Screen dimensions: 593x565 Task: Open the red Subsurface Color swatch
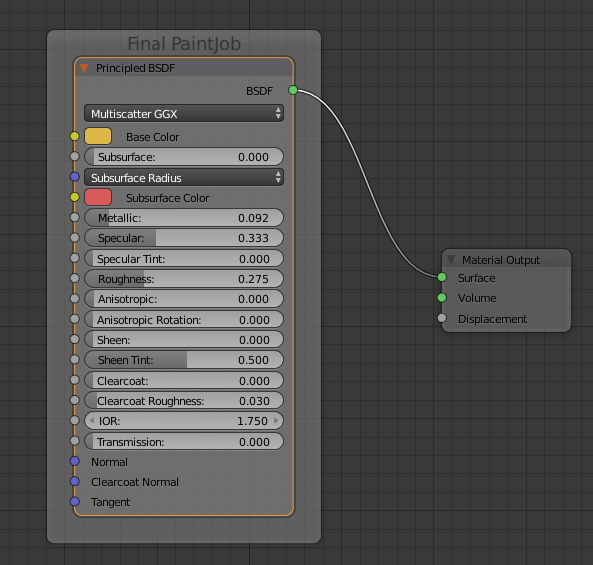pos(98,197)
